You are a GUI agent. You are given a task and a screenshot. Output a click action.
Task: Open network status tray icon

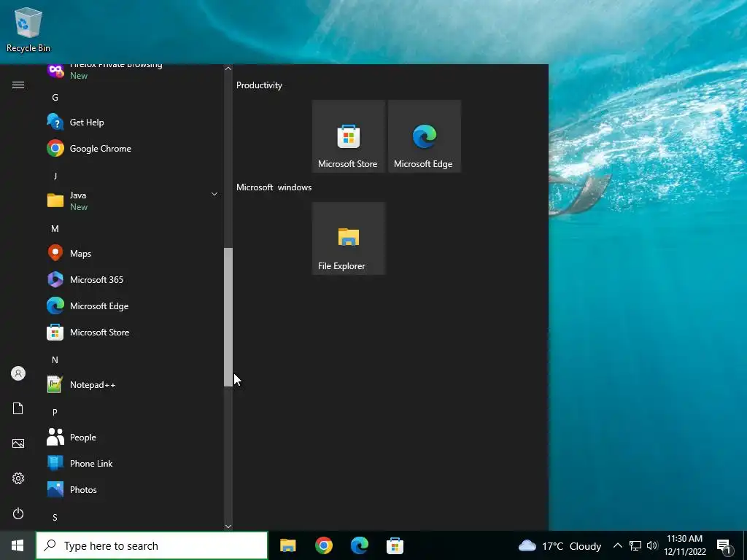tap(635, 545)
